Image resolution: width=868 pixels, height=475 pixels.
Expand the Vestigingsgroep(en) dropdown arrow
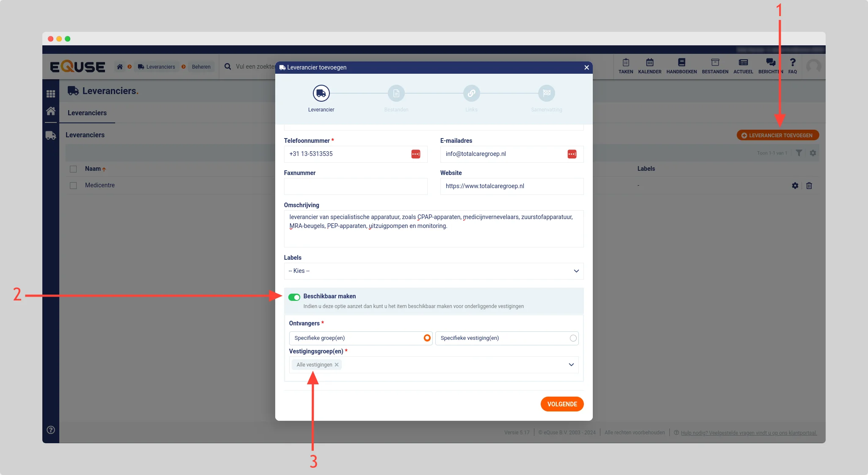click(571, 365)
